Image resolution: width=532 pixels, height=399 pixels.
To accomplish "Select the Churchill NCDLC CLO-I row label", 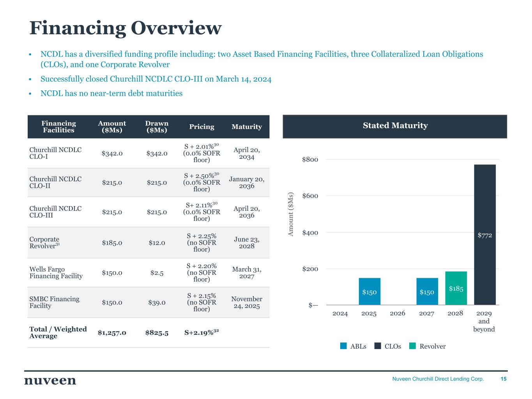I will 55,153.
